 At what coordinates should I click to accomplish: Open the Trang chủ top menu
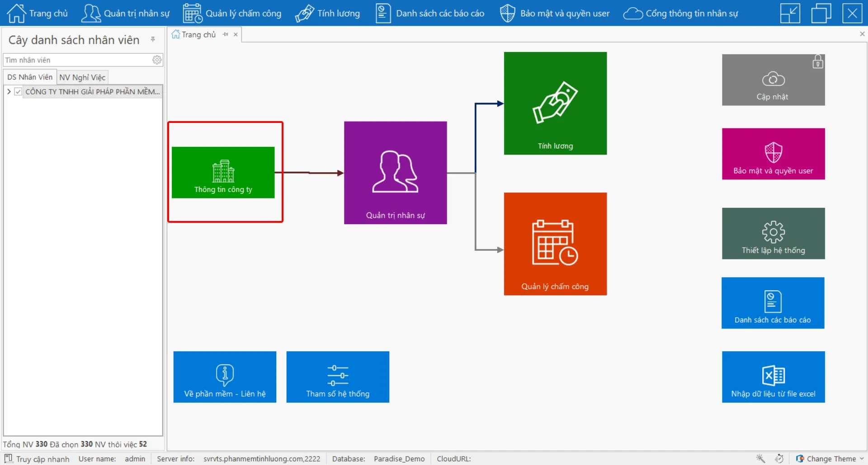tap(37, 13)
